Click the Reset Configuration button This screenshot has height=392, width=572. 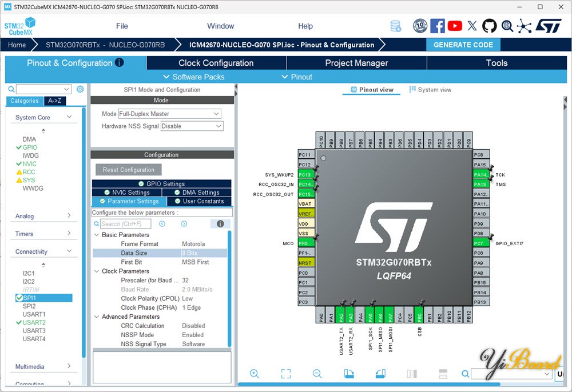click(x=128, y=170)
